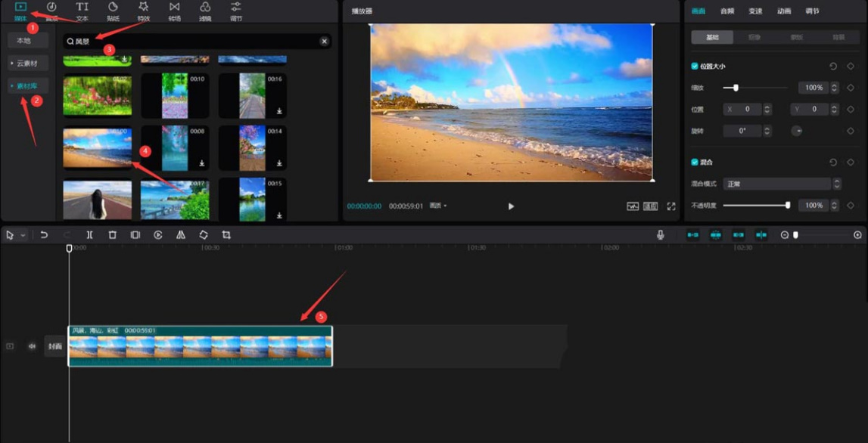
Task: Open the 滤镜 filters panel
Action: tap(205, 11)
